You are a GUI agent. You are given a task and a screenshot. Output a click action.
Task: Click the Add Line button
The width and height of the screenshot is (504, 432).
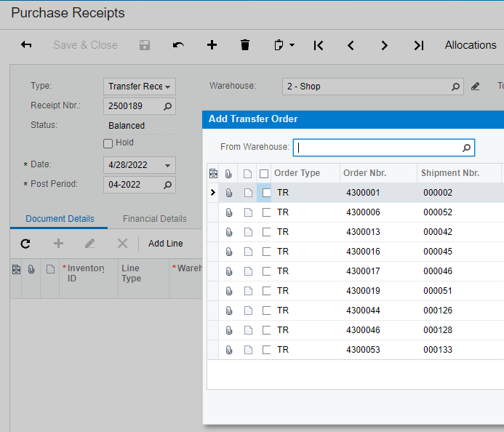[166, 244]
